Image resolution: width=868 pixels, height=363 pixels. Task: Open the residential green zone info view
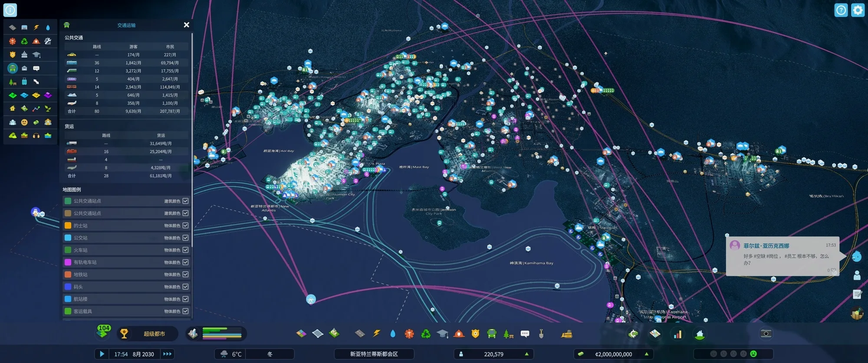coord(13,95)
